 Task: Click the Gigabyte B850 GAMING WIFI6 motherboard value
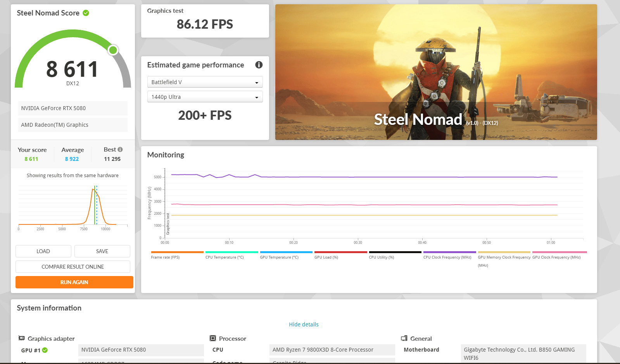pyautogui.click(x=523, y=354)
